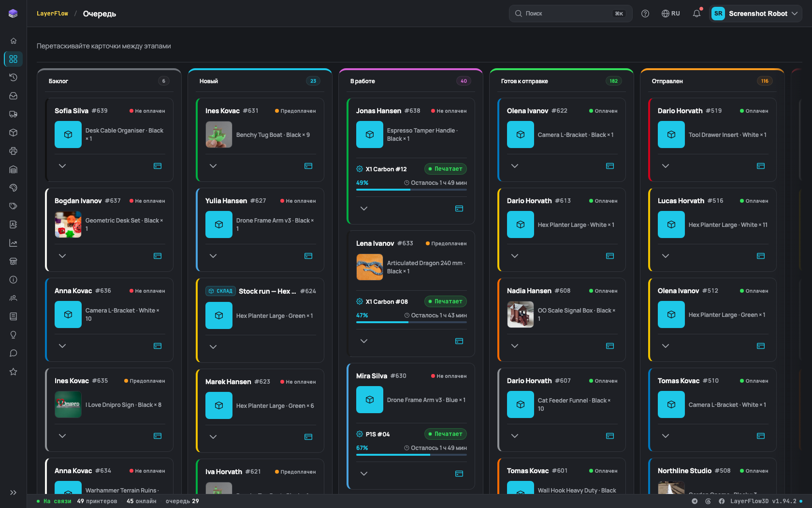The width and height of the screenshot is (812, 508).
Task: Click the Готов к отправке column header
Action: [524, 81]
